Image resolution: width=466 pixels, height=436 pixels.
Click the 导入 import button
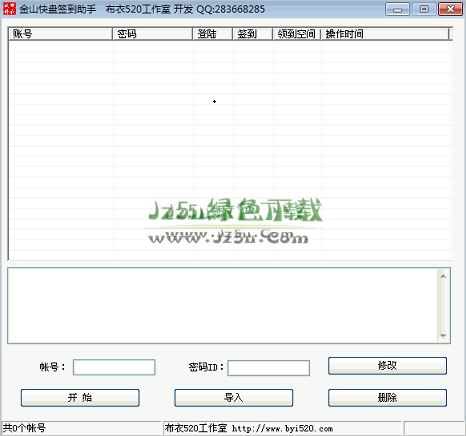[234, 398]
